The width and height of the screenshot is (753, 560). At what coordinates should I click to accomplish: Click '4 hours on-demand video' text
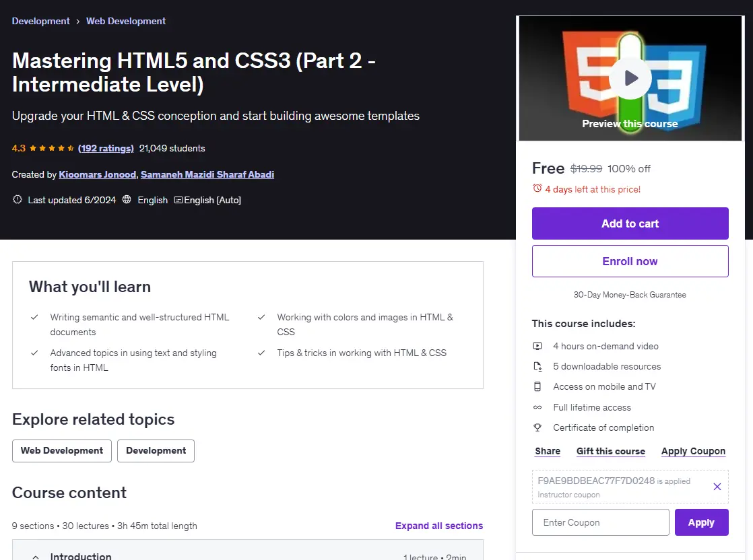pyautogui.click(x=605, y=346)
